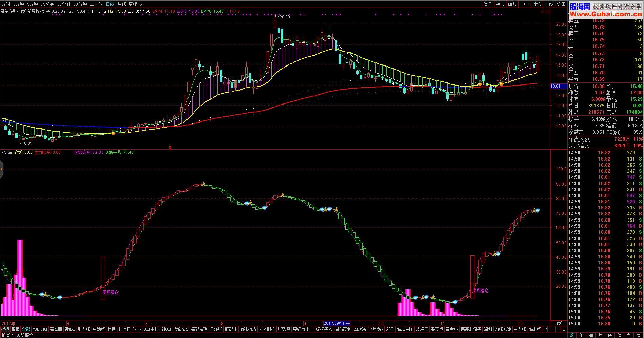Apply the 波段王 indicator
Image resolution: width=644 pixels, height=339 pixels.
(422, 329)
